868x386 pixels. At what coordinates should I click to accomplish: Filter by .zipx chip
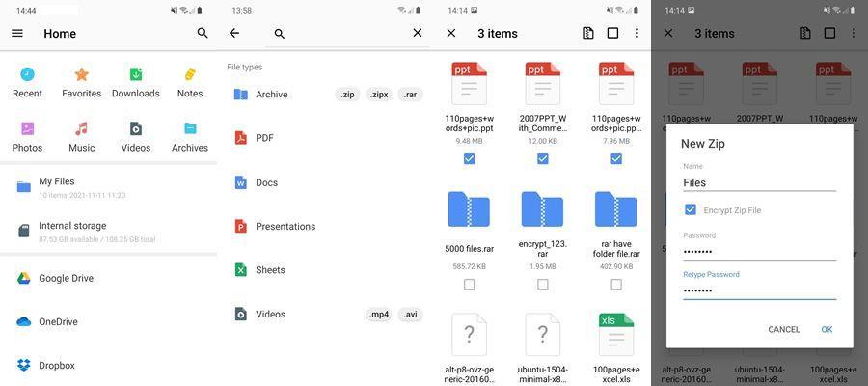coord(379,95)
